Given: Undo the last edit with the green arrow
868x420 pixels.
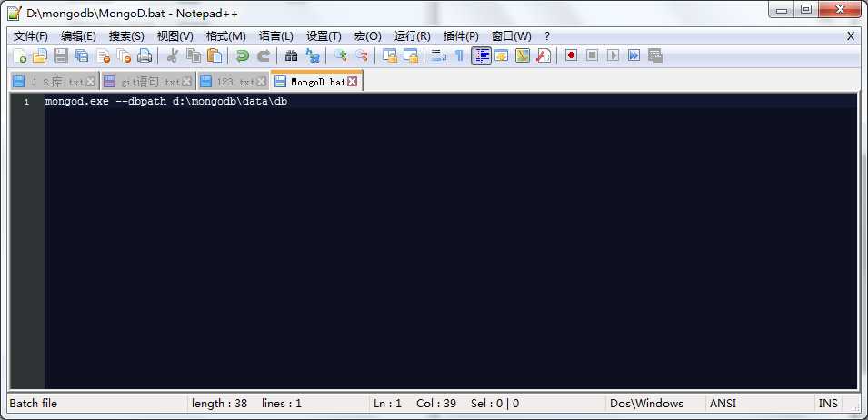Looking at the screenshot, I should tap(242, 55).
